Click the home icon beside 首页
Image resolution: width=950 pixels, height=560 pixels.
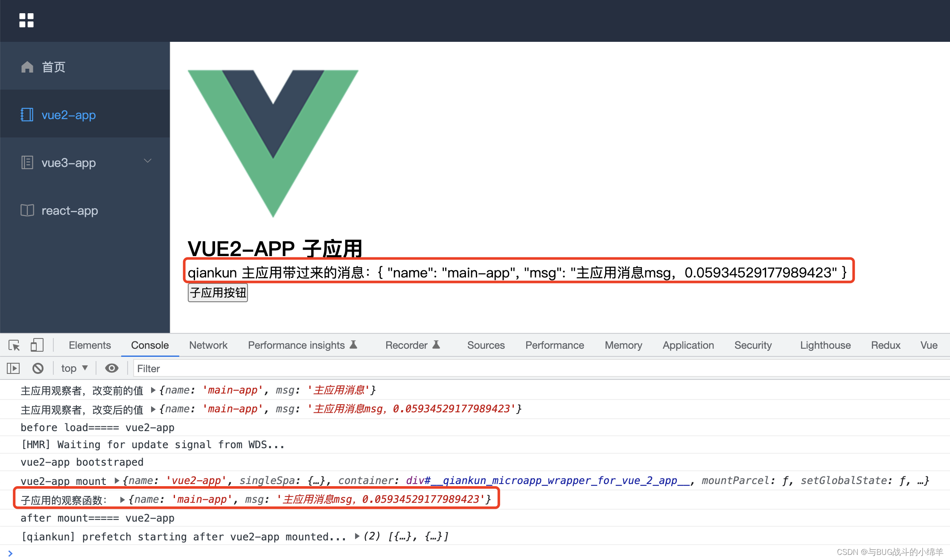click(x=27, y=67)
